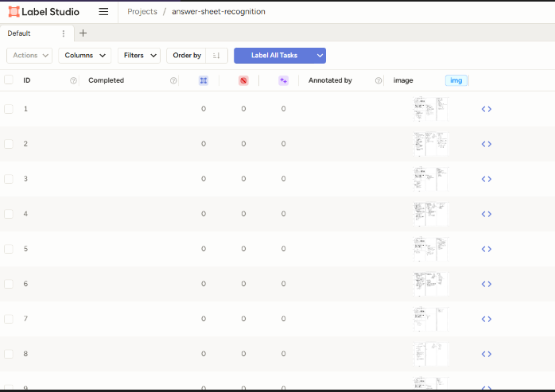Screen dimensions: 555x392
Task: Click the Completed column header
Action: click(x=107, y=80)
